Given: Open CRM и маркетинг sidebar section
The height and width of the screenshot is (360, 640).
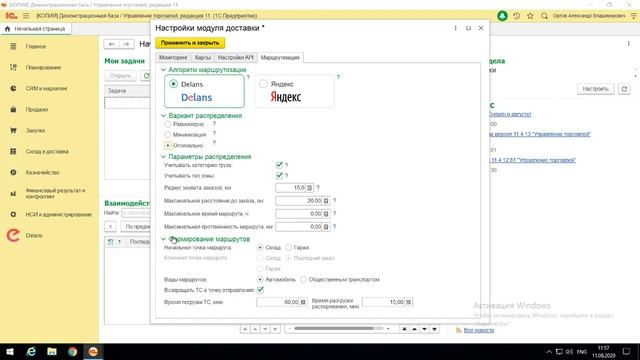Looking at the screenshot, I should click(x=46, y=88).
